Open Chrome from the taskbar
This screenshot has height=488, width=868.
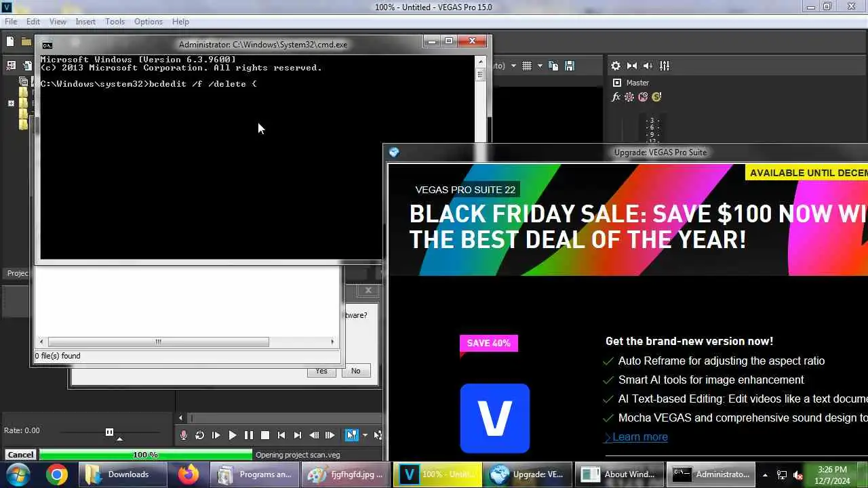[x=57, y=474]
